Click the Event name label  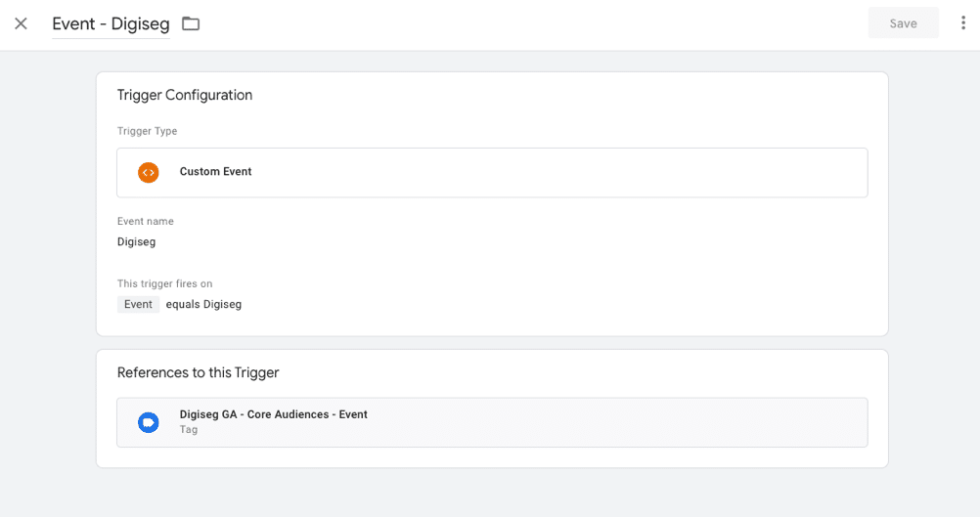coord(146,221)
